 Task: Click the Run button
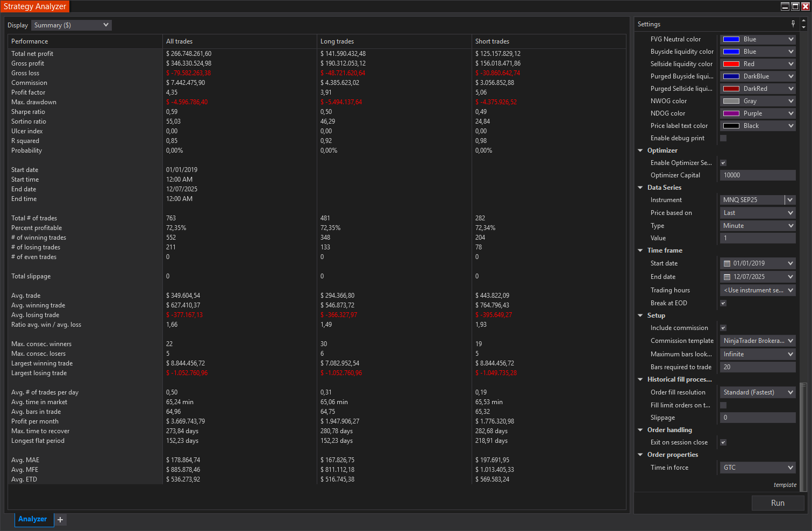pos(778,503)
